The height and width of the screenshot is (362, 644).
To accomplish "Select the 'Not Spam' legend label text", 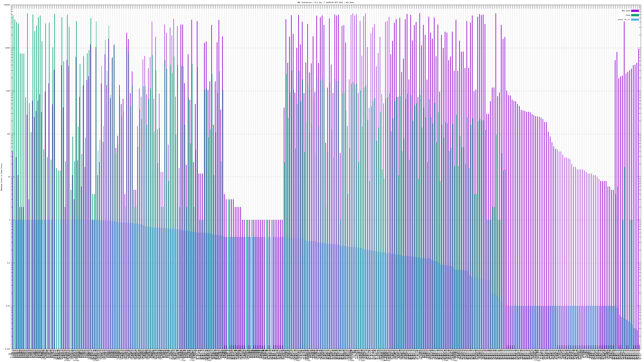I will pos(626,11).
